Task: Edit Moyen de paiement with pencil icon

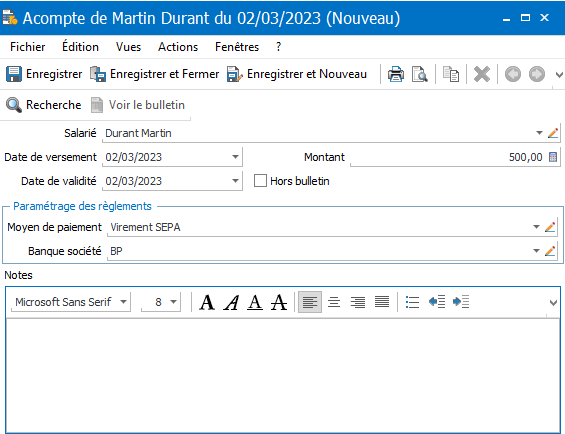Action: 550,227
